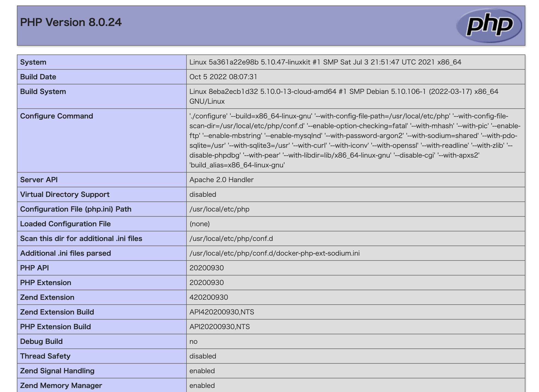539x392 pixels.
Task: Click the System row label
Action: (x=33, y=62)
